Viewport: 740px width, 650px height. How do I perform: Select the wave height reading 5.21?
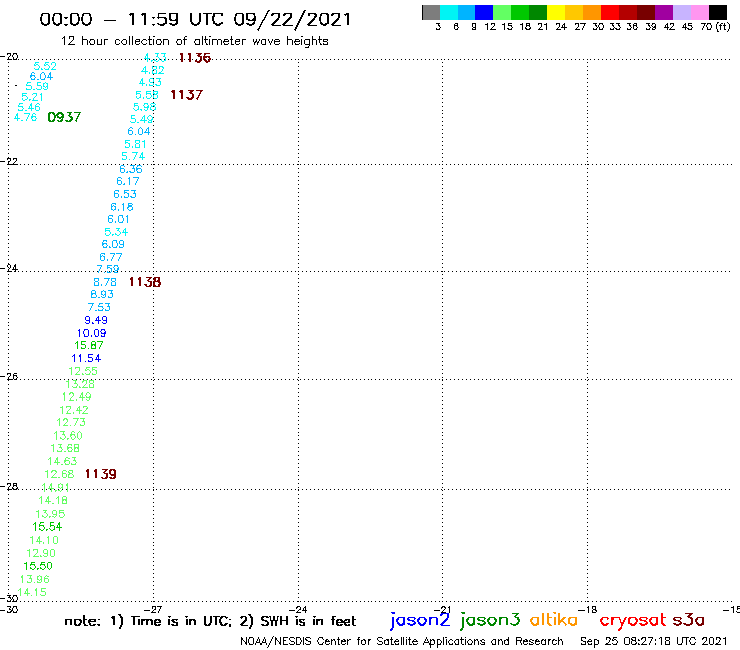(32, 97)
